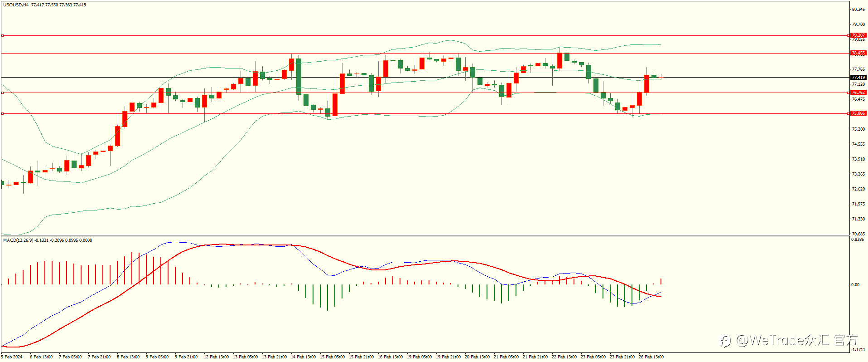Image resolution: width=868 pixels, height=362 pixels.
Task: Click the 77.765 price axis value
Action: point(858,69)
